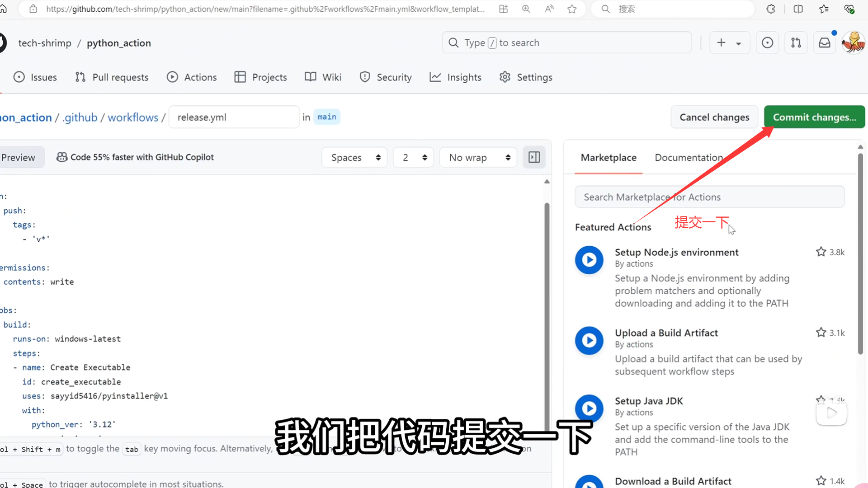
Task: Open browser extensions puzzle icon
Action: [771, 9]
